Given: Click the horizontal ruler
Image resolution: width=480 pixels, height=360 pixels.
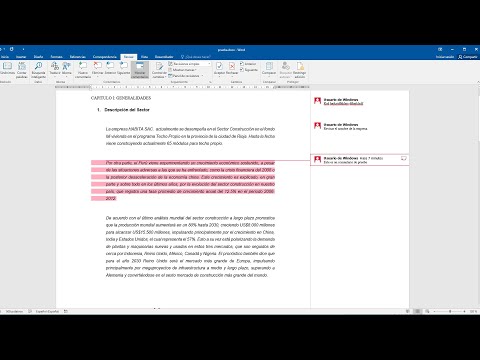Looking at the screenshot, I should [182, 87].
